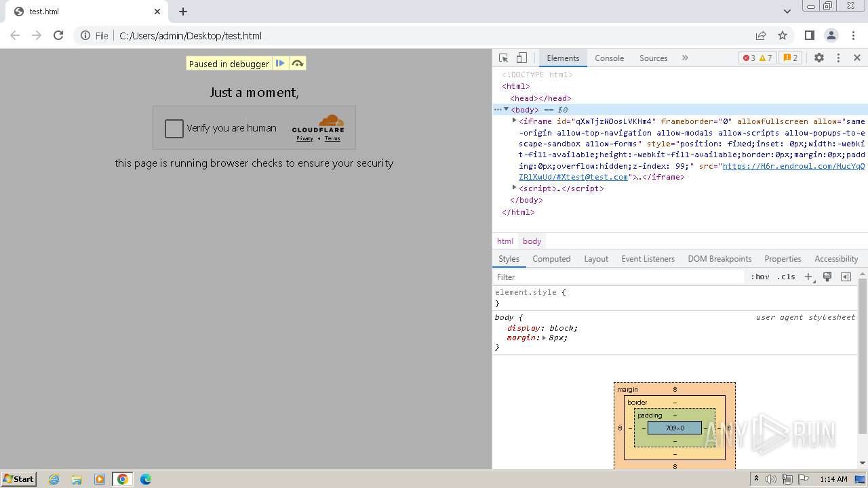Image resolution: width=868 pixels, height=488 pixels.
Task: Open File Explorer from taskbar
Action: [x=77, y=479]
